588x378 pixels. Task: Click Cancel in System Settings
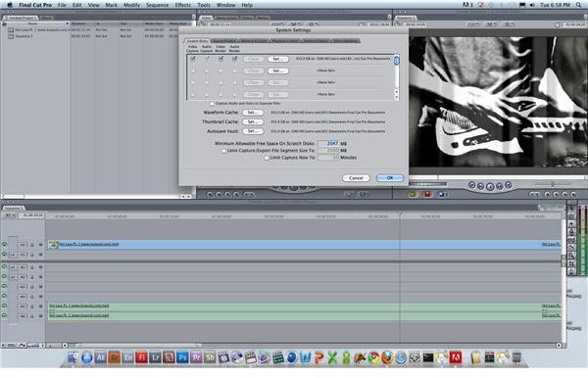pos(356,178)
